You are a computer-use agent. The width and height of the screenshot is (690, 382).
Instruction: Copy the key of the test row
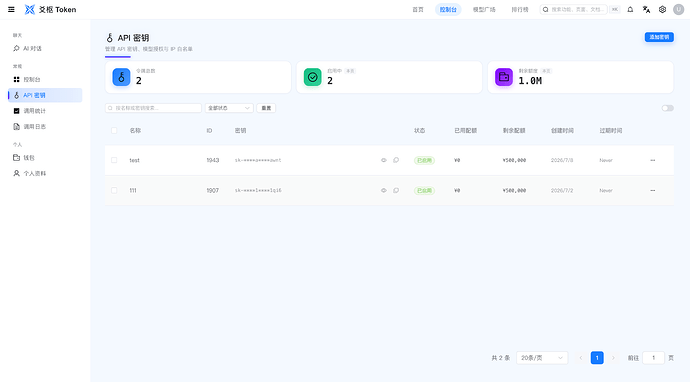coord(396,160)
